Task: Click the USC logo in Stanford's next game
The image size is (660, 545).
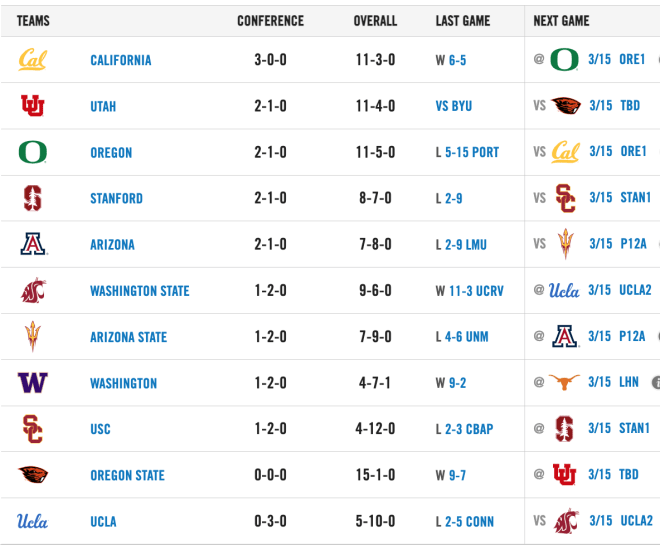Action: point(565,198)
